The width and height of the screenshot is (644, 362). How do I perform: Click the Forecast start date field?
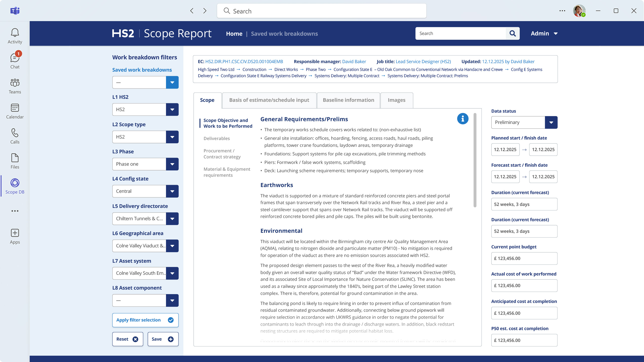505,177
